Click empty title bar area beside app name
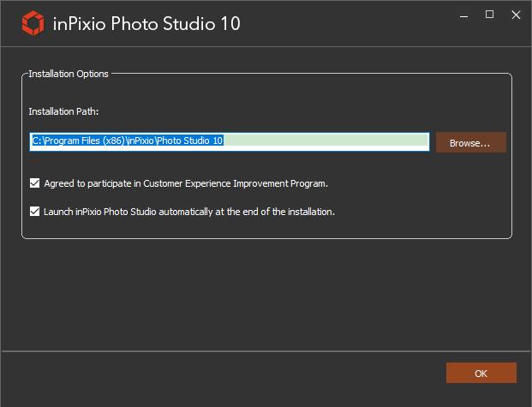Image resolution: width=532 pixels, height=407 pixels. point(346,23)
